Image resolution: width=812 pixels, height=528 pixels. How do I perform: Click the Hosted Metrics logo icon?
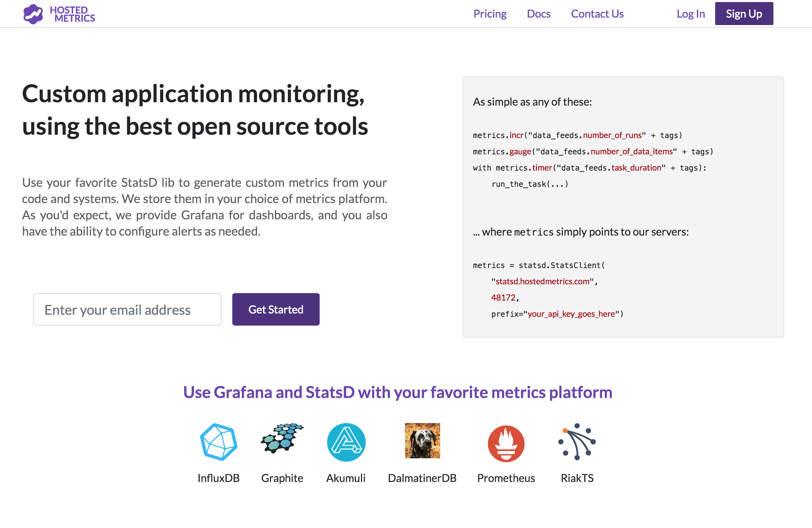[33, 14]
